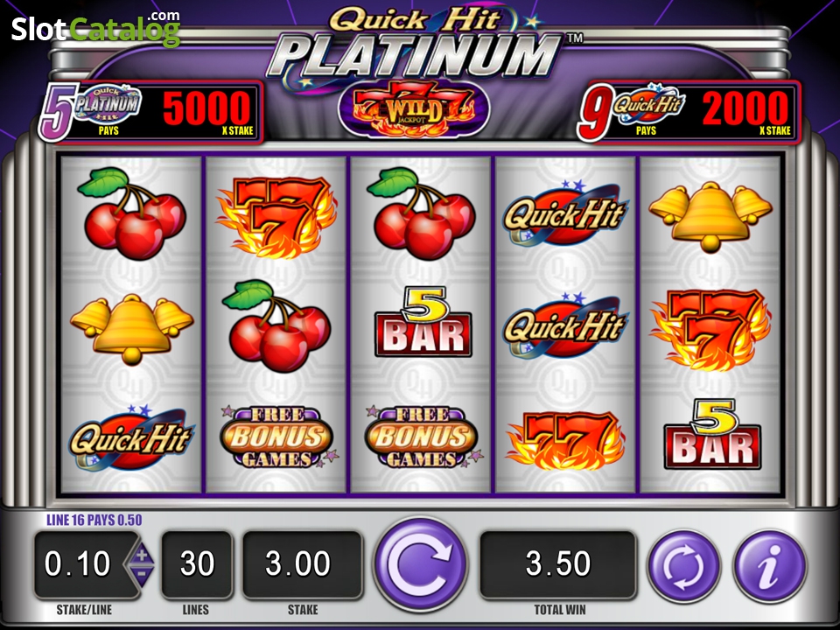This screenshot has width=840, height=630.
Task: Click the 5 BAR symbol on middle reel
Action: point(423,322)
